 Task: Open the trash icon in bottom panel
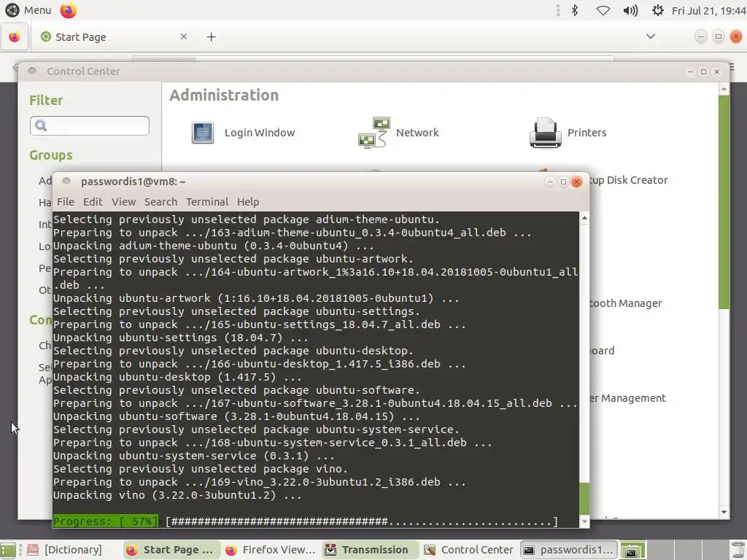click(x=738, y=550)
